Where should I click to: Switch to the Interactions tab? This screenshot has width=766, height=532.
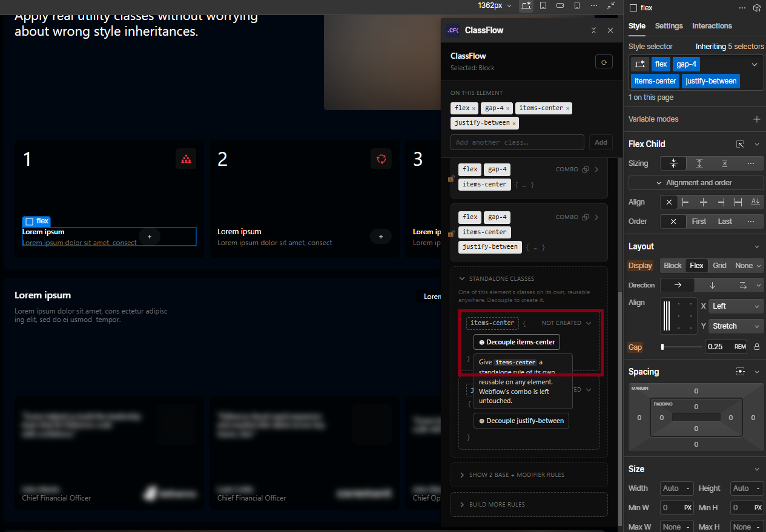[712, 26]
